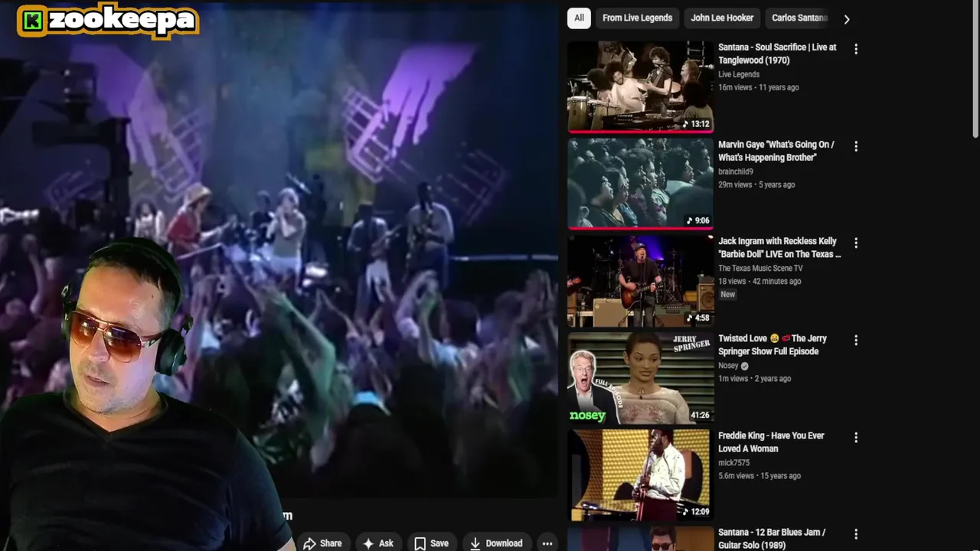Image resolution: width=980 pixels, height=551 pixels.
Task: Click The Texas Music Scene TV channel name
Action: pyautogui.click(x=760, y=269)
